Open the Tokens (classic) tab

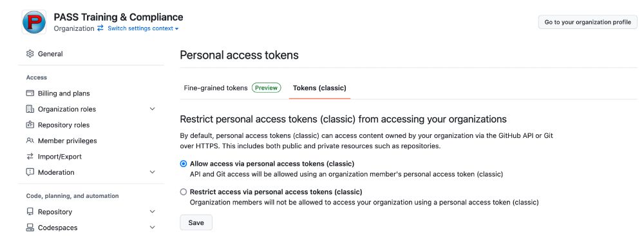pyautogui.click(x=319, y=88)
